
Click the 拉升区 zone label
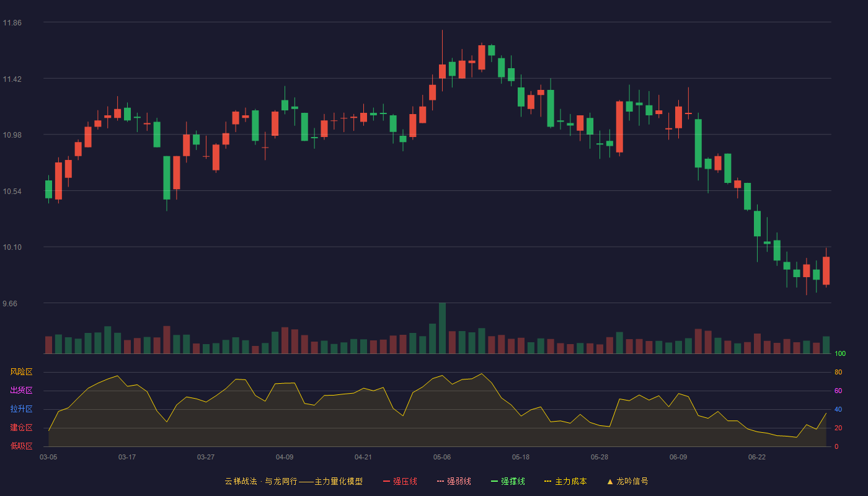point(21,409)
